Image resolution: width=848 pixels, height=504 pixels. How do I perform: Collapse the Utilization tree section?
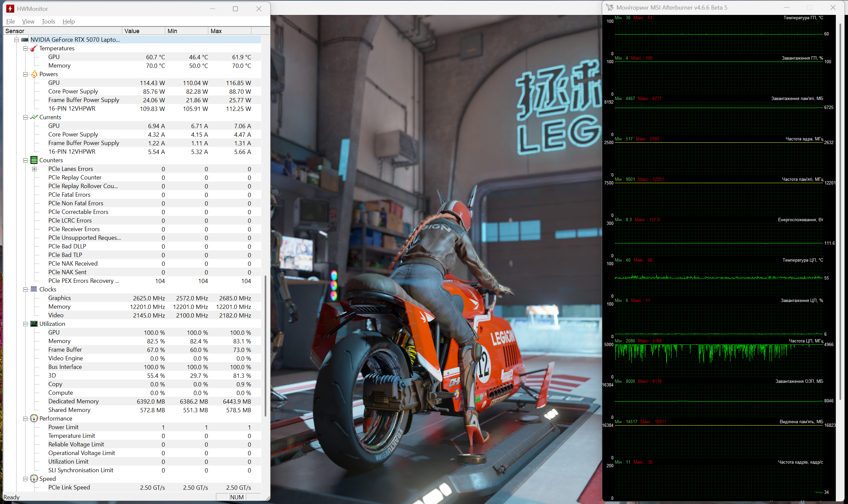pos(25,324)
